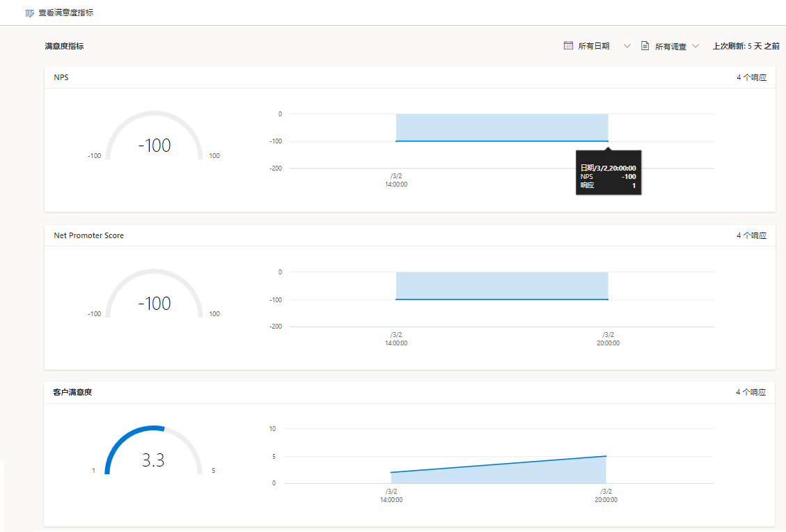Open the 所有调查 survey filter dropdown
The width and height of the screenshot is (786, 532).
tap(670, 46)
